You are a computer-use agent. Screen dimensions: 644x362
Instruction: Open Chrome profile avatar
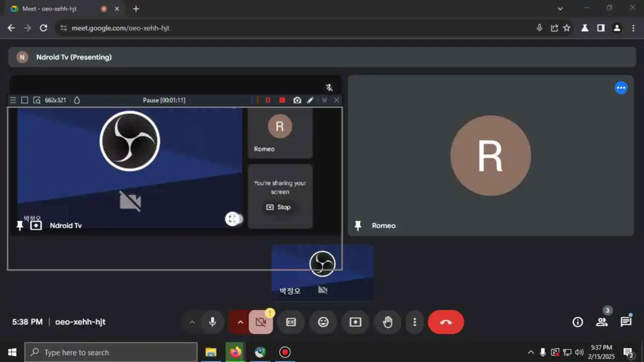coord(617,28)
